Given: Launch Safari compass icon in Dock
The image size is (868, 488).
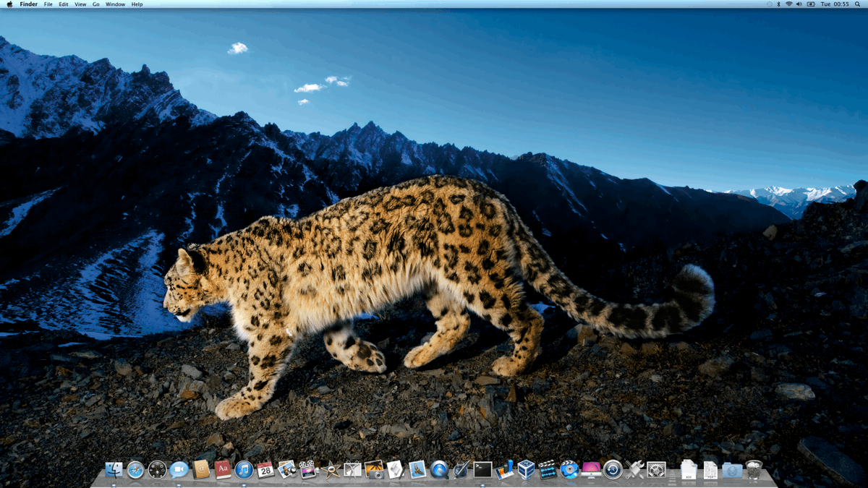Looking at the screenshot, I should coord(135,470).
